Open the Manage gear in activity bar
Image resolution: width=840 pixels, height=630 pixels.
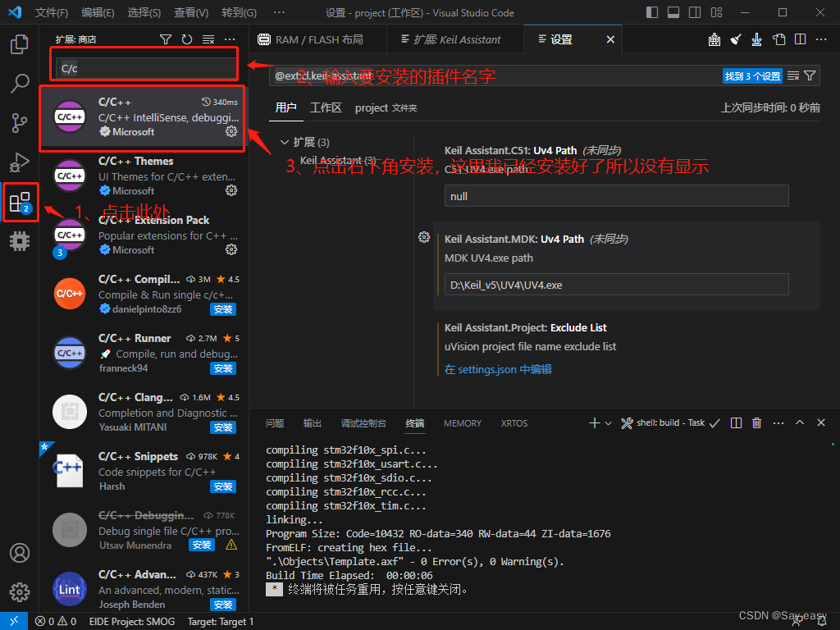pos(20,592)
